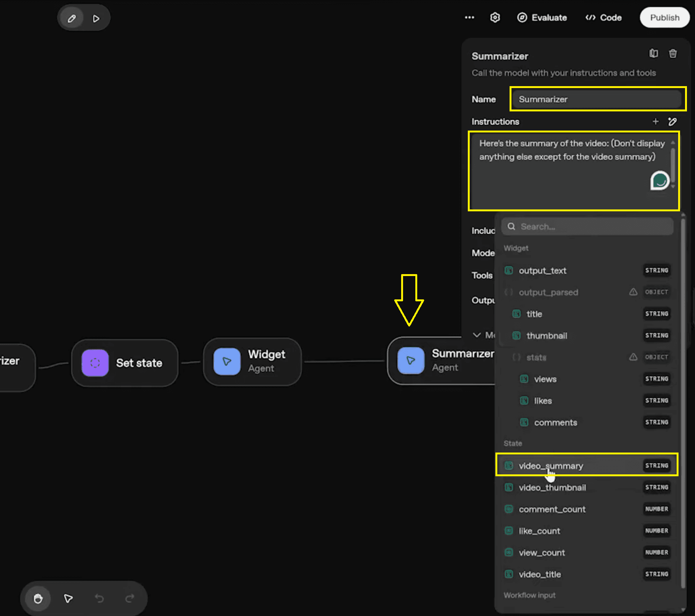Click the search magnifier icon

click(x=511, y=227)
